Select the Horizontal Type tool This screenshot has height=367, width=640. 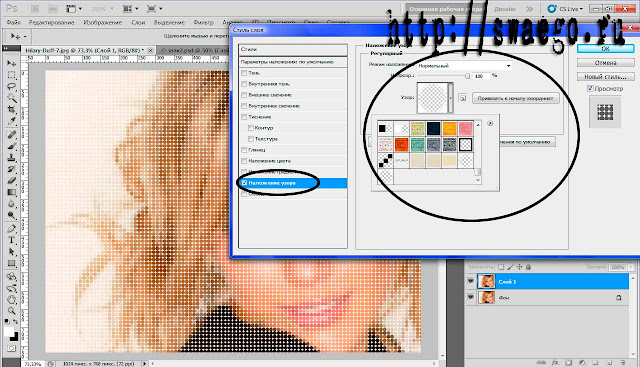[11, 240]
